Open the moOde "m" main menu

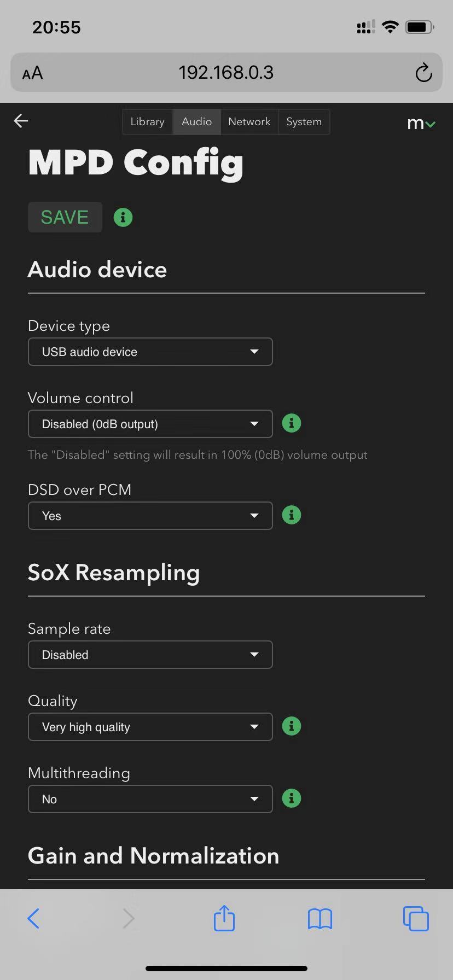[x=421, y=124]
